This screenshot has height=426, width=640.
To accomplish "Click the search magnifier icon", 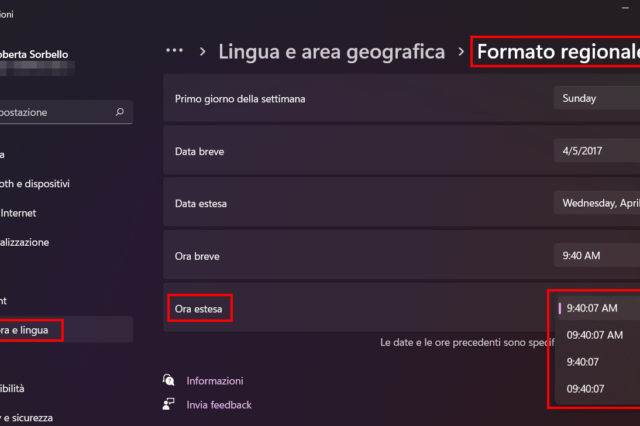I will click(120, 113).
